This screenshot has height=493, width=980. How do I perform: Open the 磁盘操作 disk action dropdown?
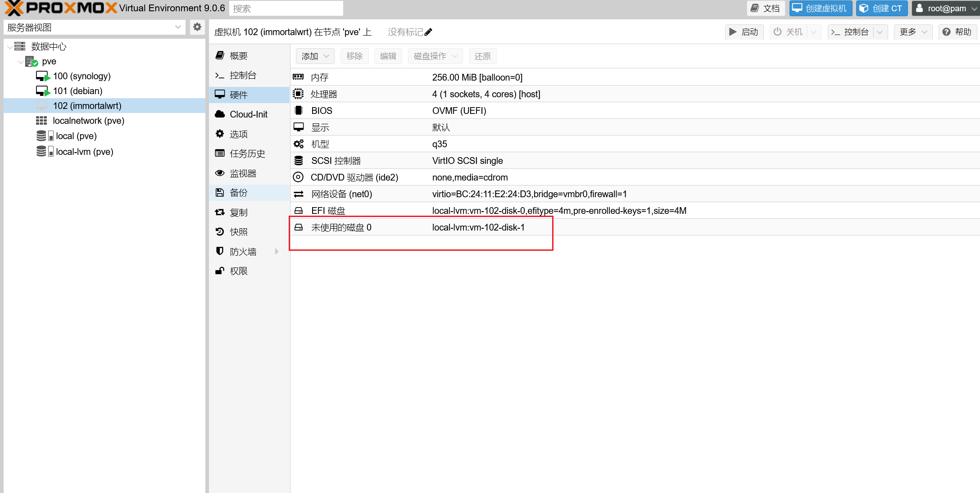tap(435, 56)
